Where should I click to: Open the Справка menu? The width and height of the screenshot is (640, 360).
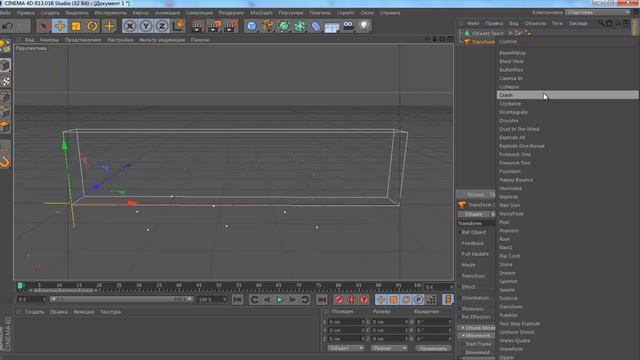click(390, 13)
